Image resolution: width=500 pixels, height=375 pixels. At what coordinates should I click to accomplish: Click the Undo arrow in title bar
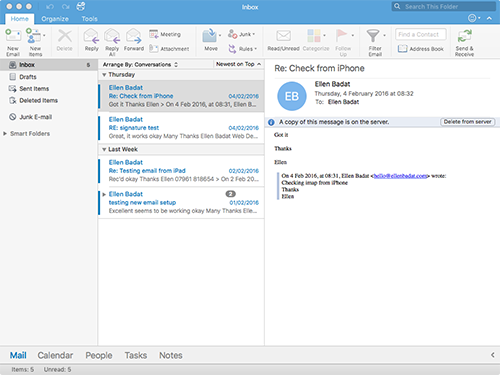tap(50, 7)
